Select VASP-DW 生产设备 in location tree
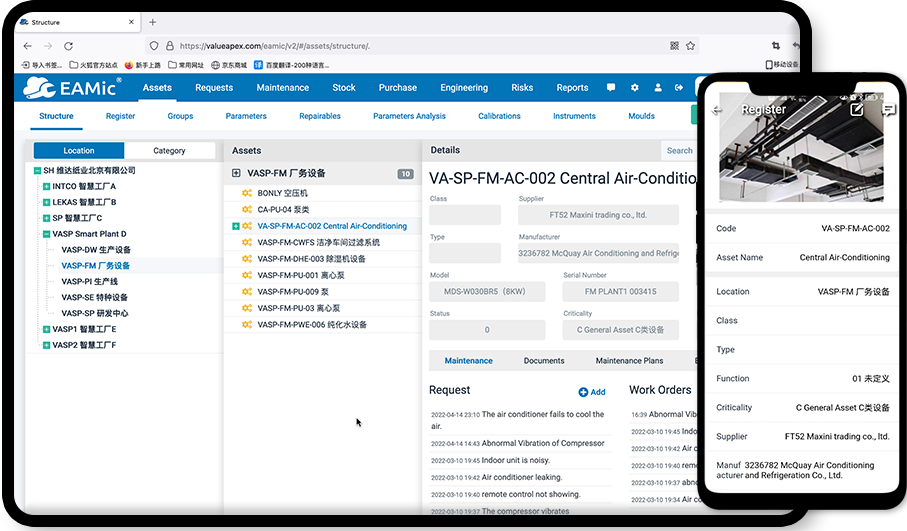The height and width of the screenshot is (531, 907). click(x=96, y=250)
